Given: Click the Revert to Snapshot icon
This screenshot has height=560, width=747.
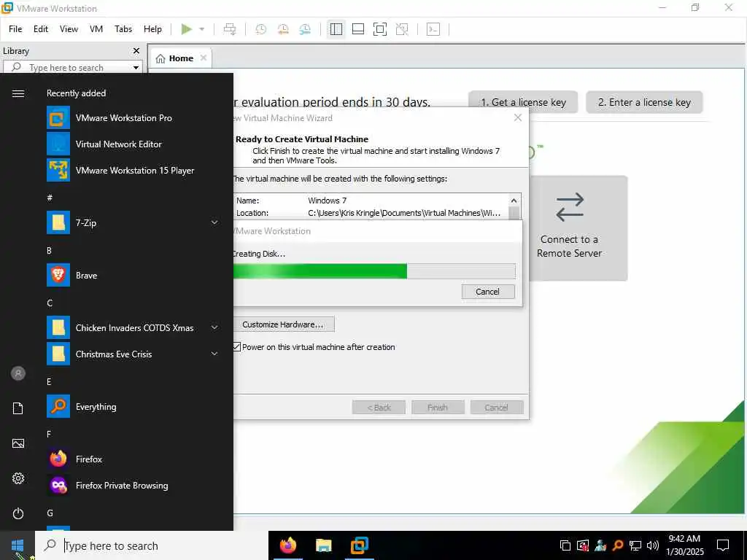Looking at the screenshot, I should tap(283, 29).
